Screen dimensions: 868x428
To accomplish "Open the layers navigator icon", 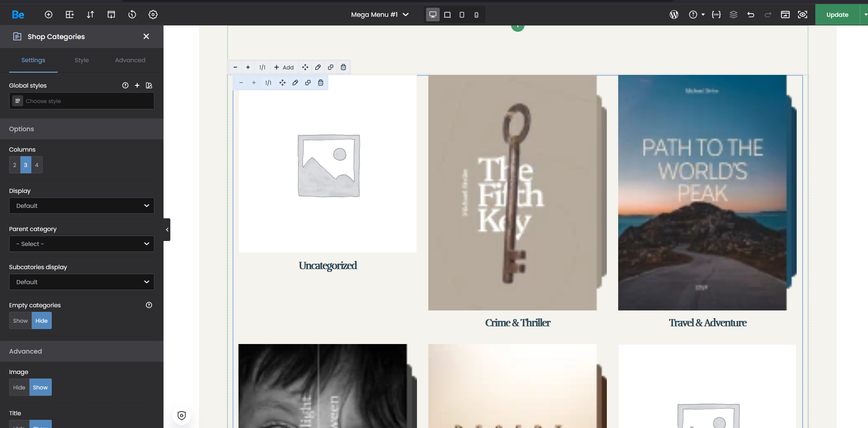I will pyautogui.click(x=734, y=15).
